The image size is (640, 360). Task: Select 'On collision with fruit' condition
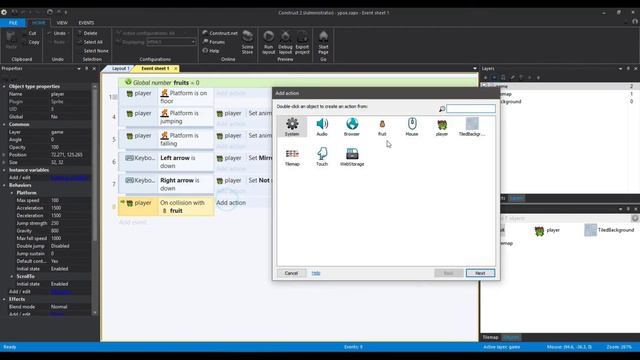[x=186, y=207]
